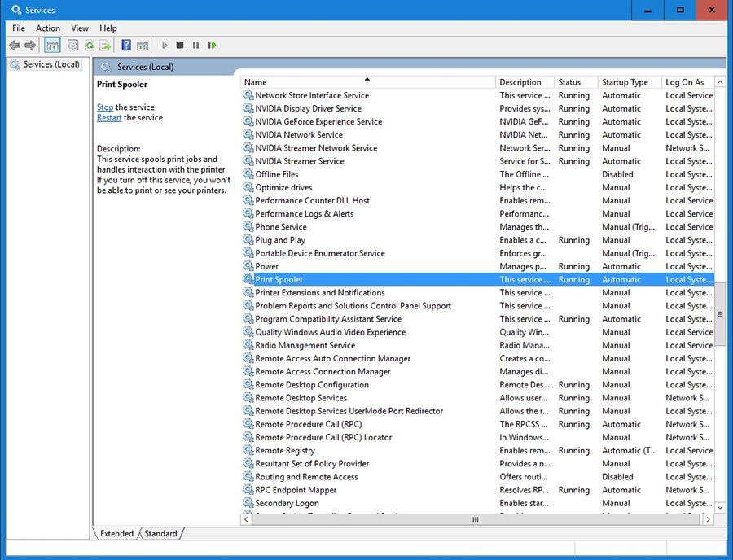Click the Restart Service toolbar icon
The width and height of the screenshot is (733, 560).
(212, 46)
